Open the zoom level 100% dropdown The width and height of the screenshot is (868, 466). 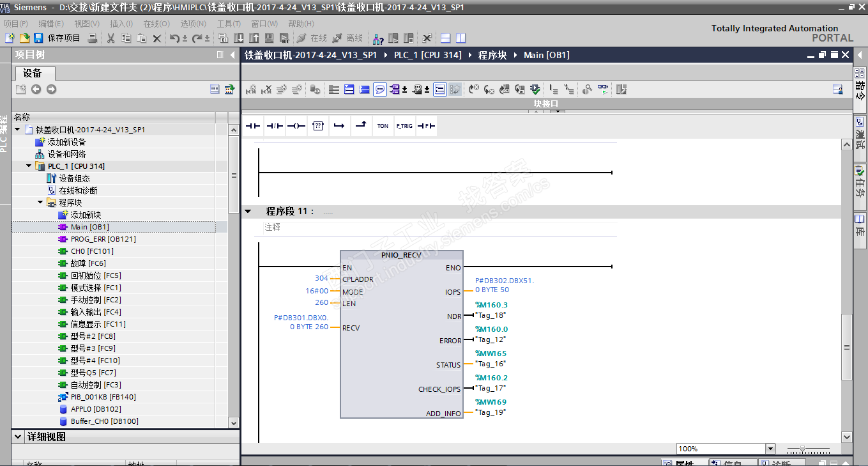[x=770, y=449]
